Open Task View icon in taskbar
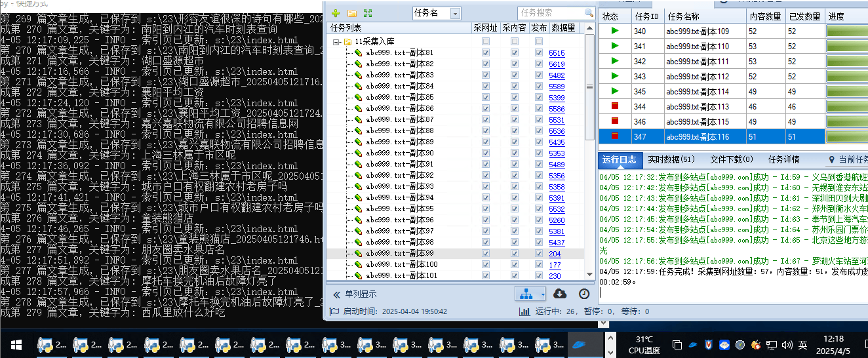 677,344
